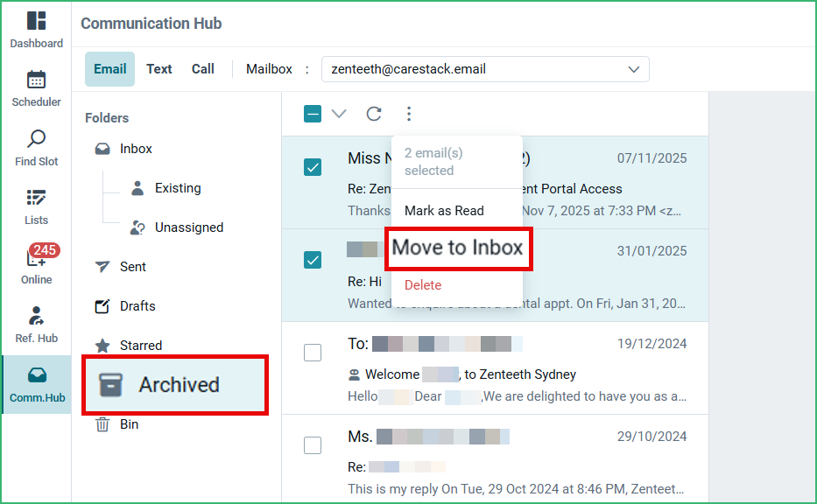Viewport: 817px width, 504px height.
Task: Switch to the Text tab
Action: pyautogui.click(x=158, y=69)
